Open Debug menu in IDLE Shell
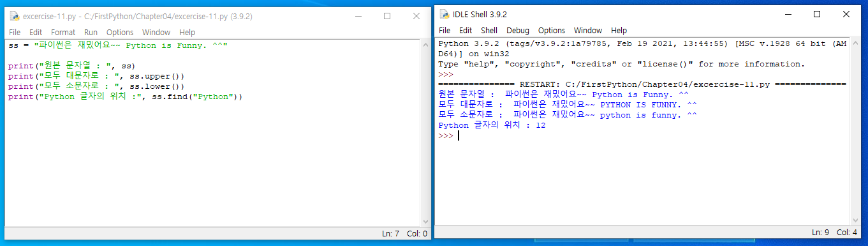 point(518,30)
